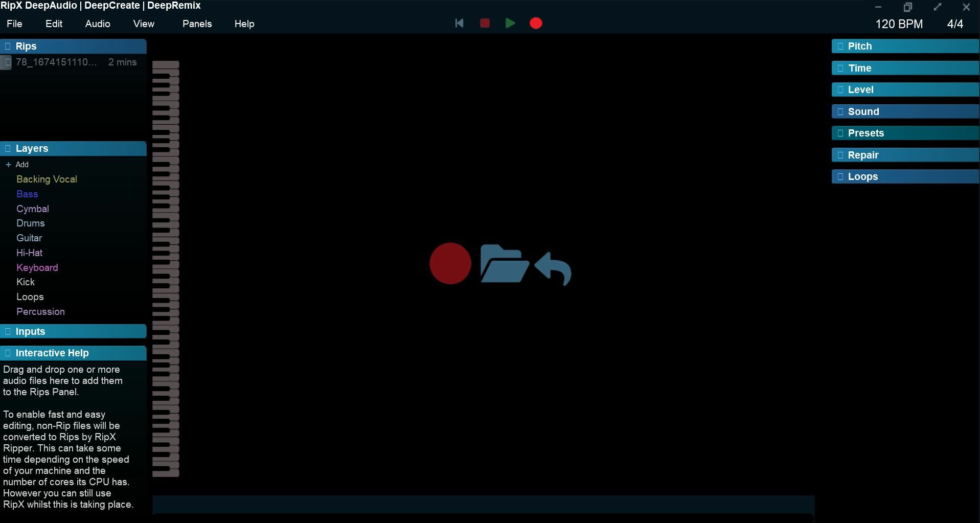
Task: Click the bottom timeline overview bar
Action: (483, 505)
